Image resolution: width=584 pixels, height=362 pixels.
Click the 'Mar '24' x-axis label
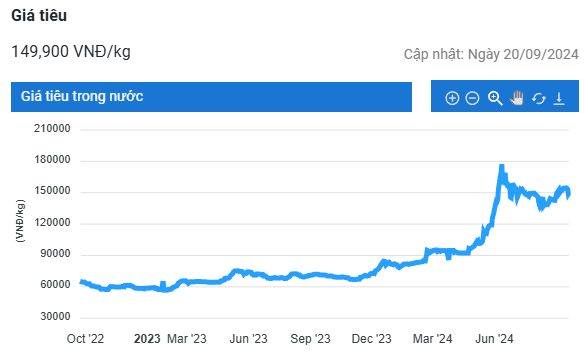pyautogui.click(x=432, y=339)
